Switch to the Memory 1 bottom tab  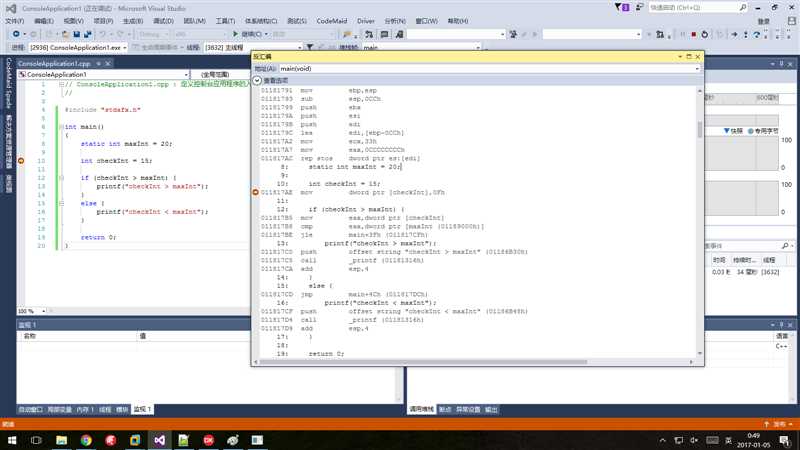point(85,409)
